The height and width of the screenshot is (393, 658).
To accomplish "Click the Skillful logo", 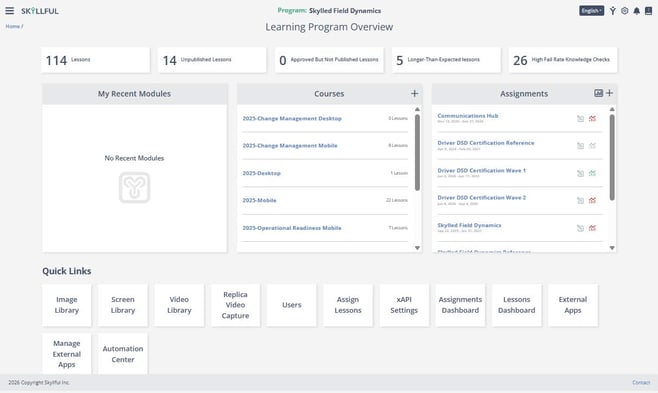I will pos(40,11).
